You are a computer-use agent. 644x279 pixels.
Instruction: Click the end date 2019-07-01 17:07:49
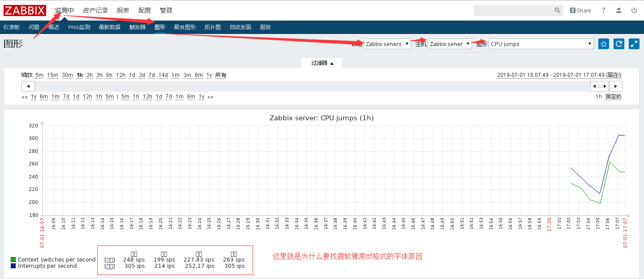[579, 75]
